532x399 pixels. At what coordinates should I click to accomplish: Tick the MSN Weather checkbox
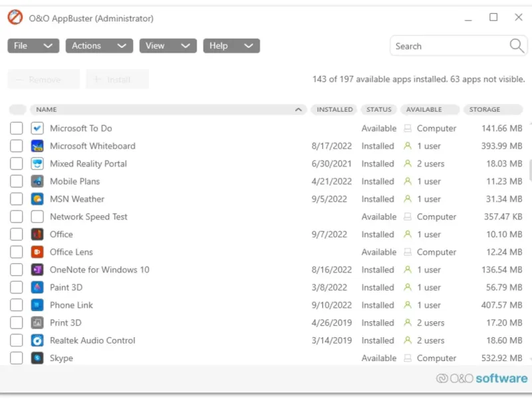[x=16, y=199]
